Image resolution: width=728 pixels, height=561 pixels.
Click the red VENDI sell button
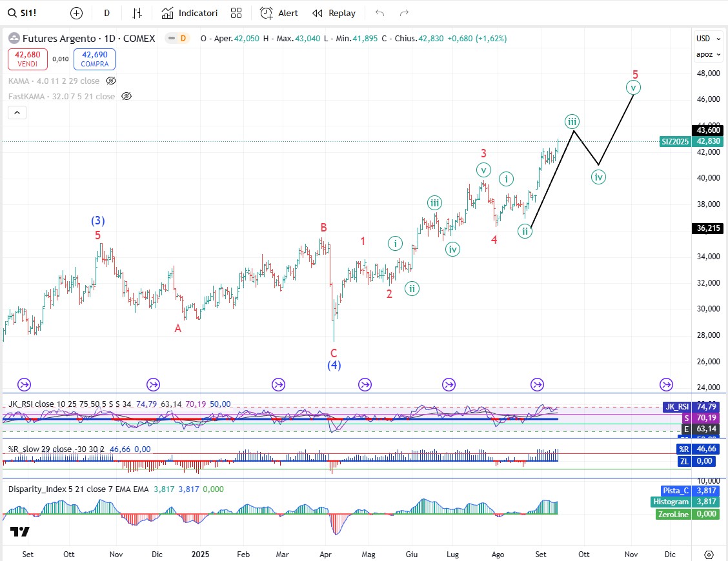27,59
